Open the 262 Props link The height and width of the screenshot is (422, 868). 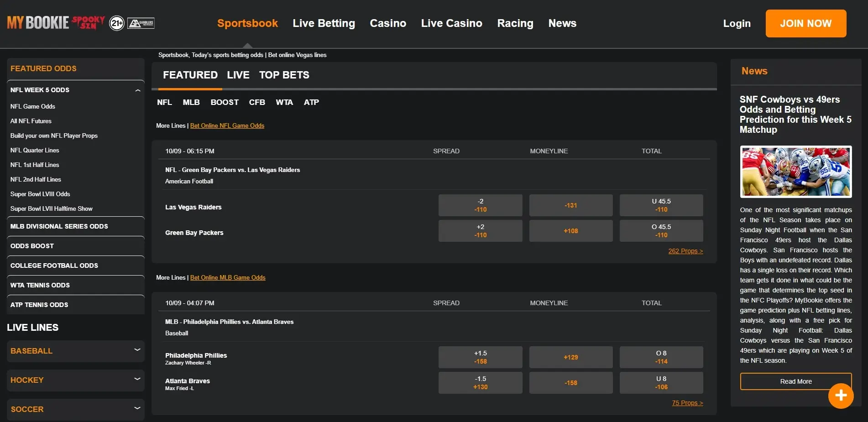pyautogui.click(x=685, y=250)
